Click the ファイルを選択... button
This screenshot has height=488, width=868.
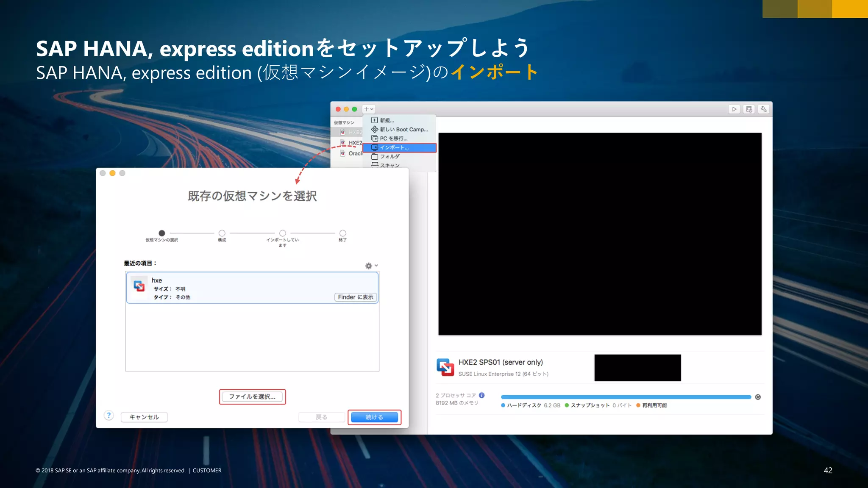[x=252, y=396]
